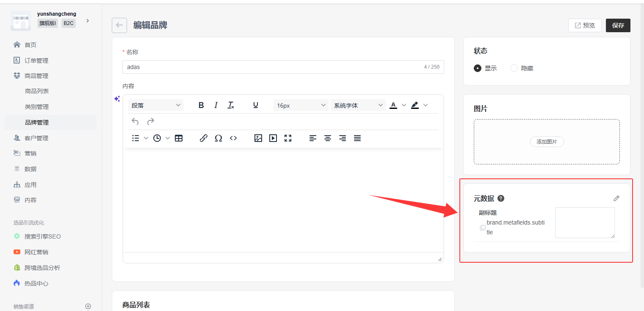Click the 添加图片 button
This screenshot has height=311, width=644.
coord(547,142)
